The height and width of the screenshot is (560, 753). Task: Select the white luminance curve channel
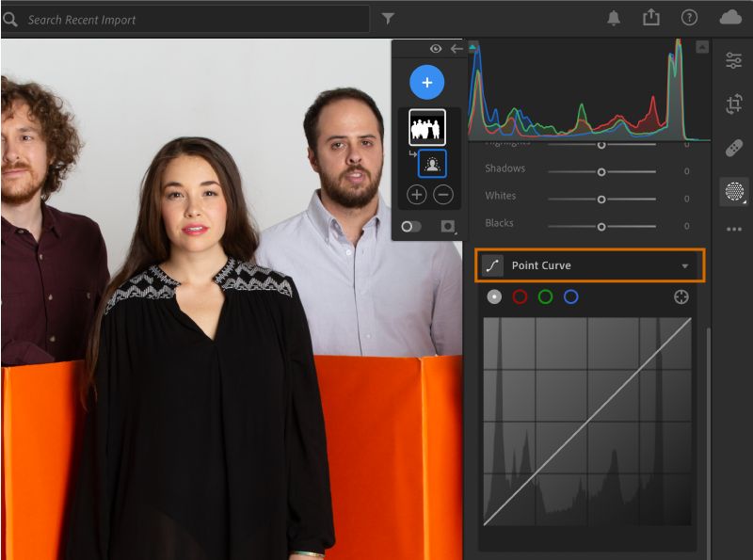(x=494, y=296)
